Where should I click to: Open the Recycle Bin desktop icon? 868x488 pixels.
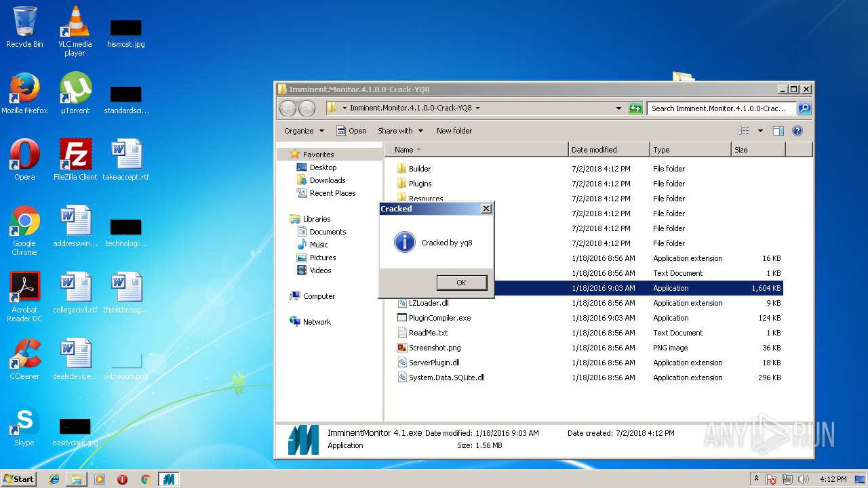24,27
